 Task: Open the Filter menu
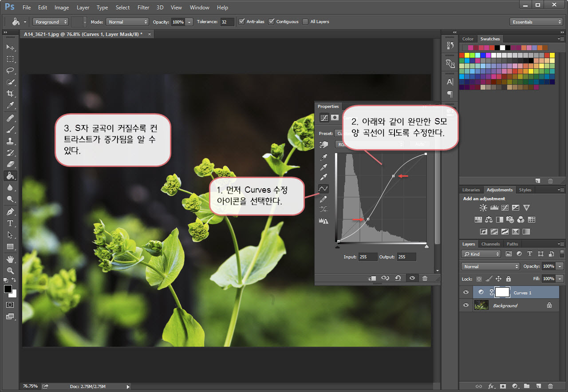coord(143,7)
